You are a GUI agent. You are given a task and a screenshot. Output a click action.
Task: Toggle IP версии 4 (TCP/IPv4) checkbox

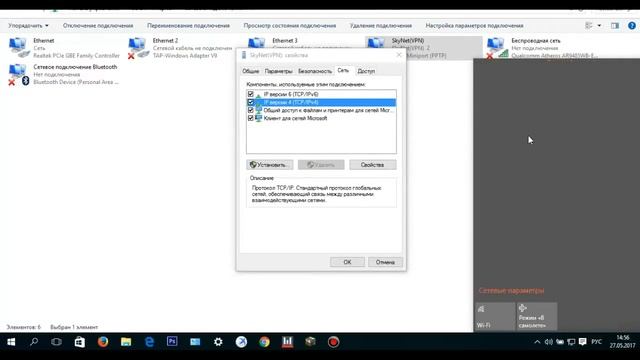point(251,102)
